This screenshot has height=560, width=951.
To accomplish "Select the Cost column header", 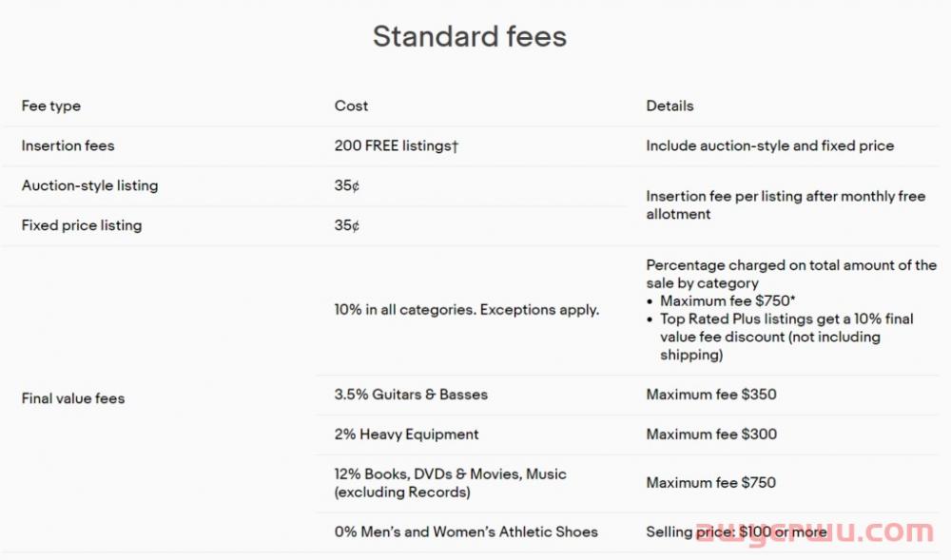I will click(x=351, y=106).
